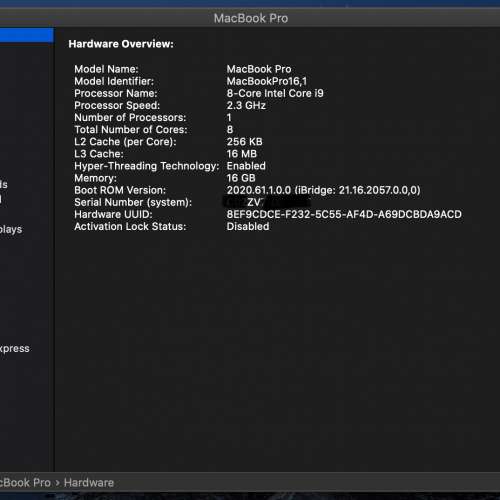Select the Hardware segment in the path bar
500x500 pixels.
click(x=89, y=483)
